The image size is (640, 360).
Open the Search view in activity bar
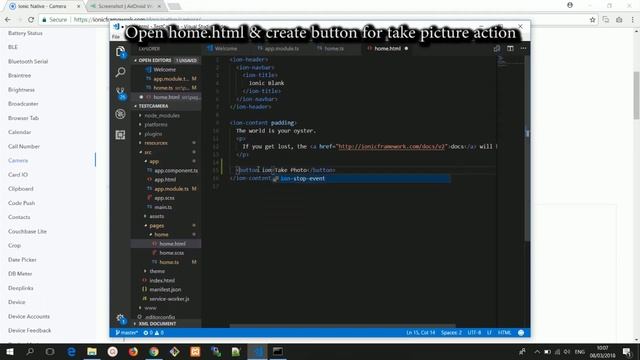[120, 72]
